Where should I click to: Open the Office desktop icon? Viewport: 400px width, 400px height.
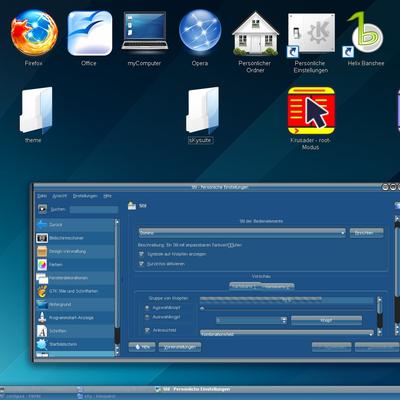pyautogui.click(x=89, y=33)
